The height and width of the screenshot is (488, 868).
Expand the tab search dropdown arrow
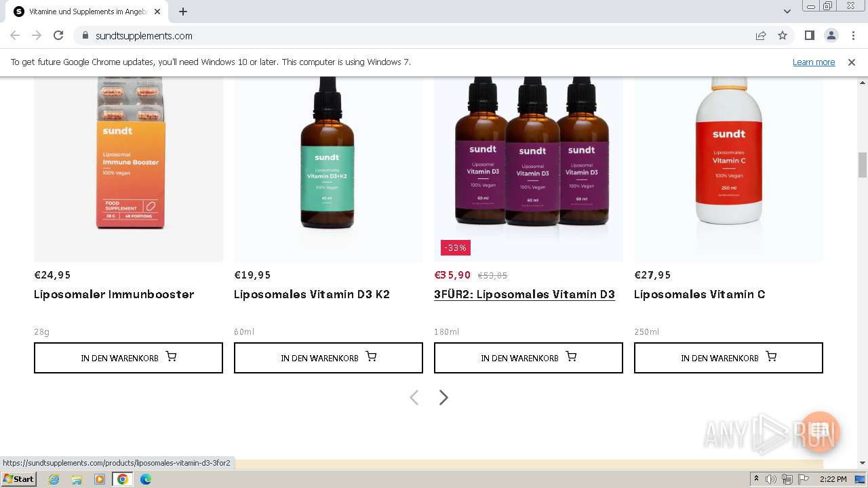787,12
